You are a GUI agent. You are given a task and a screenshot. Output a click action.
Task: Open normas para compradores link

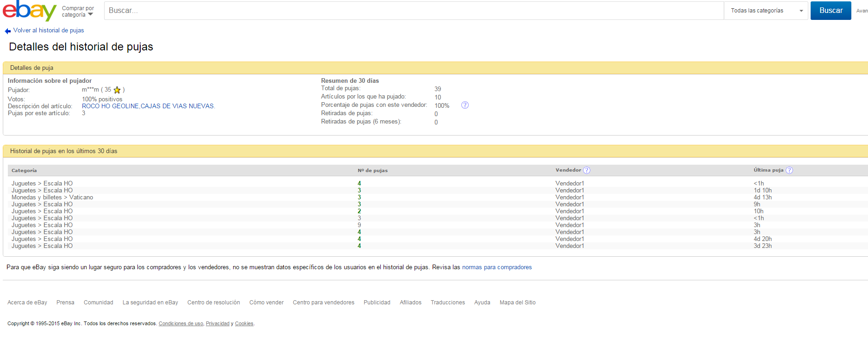497,267
